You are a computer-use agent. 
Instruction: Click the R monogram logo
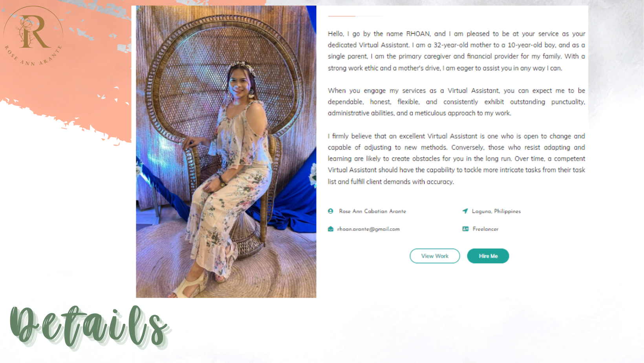[33, 31]
